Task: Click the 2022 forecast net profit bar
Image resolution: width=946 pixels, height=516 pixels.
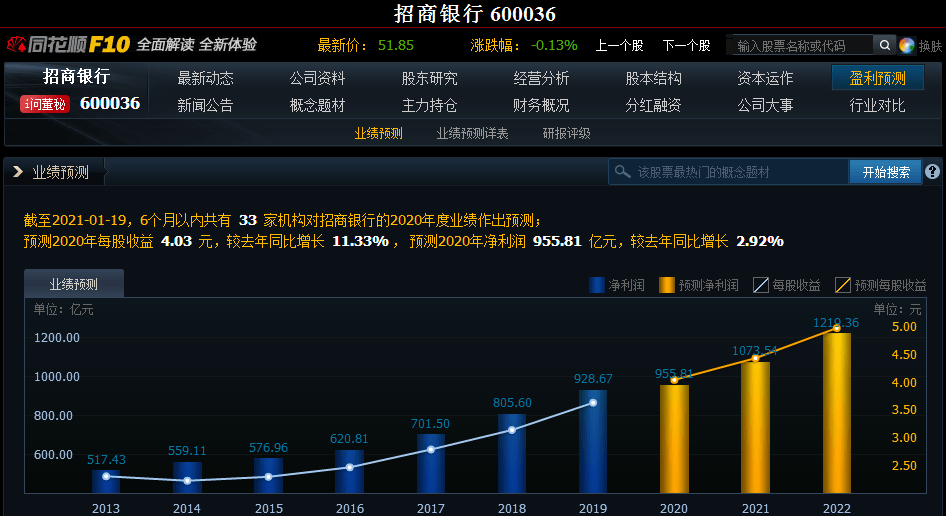Action: coord(837,410)
